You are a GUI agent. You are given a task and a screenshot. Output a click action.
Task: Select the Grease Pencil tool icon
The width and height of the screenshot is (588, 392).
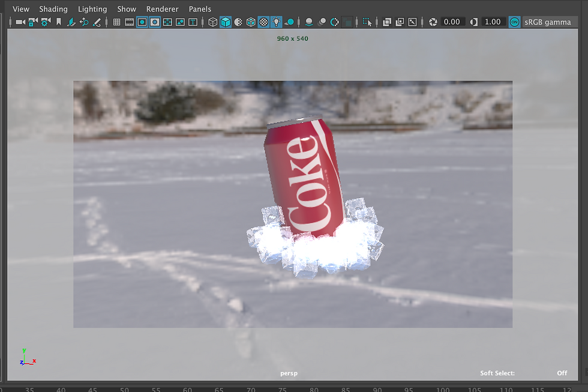[97, 22]
